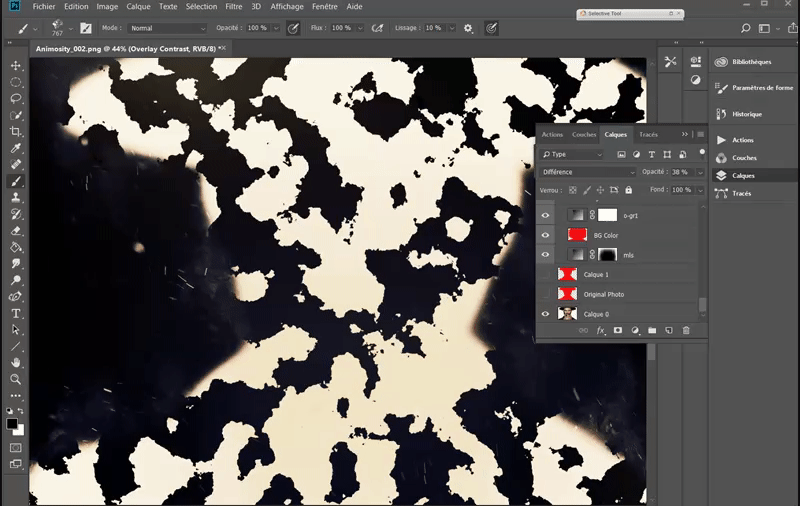Select the Crop tool
This screenshot has height=506, width=800.
pos(16,132)
